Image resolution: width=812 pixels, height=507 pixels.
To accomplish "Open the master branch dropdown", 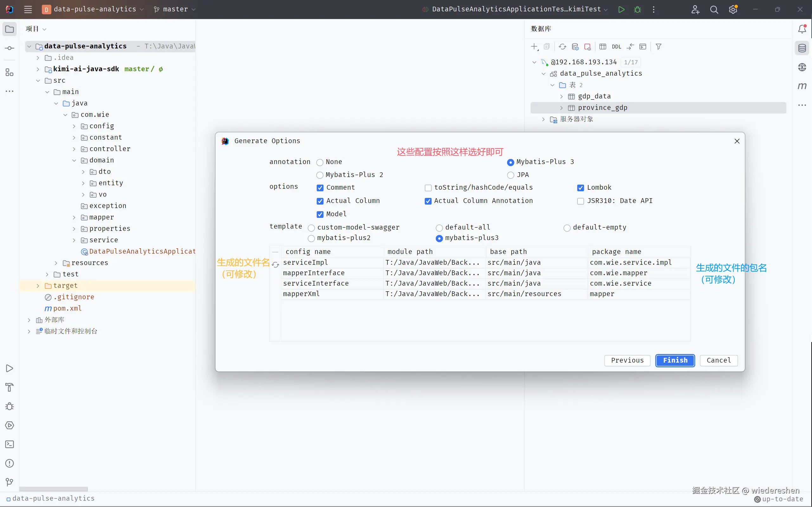I will click(x=175, y=10).
